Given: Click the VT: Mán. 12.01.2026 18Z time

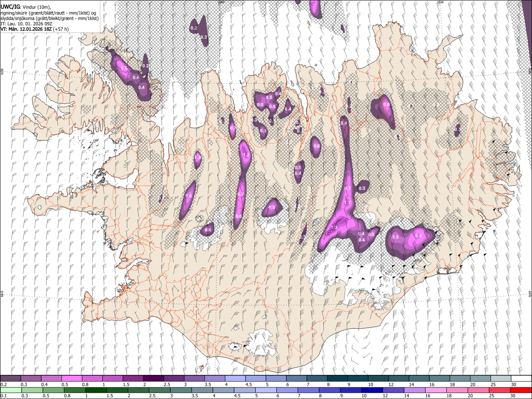Looking at the screenshot, I should pos(25,29).
